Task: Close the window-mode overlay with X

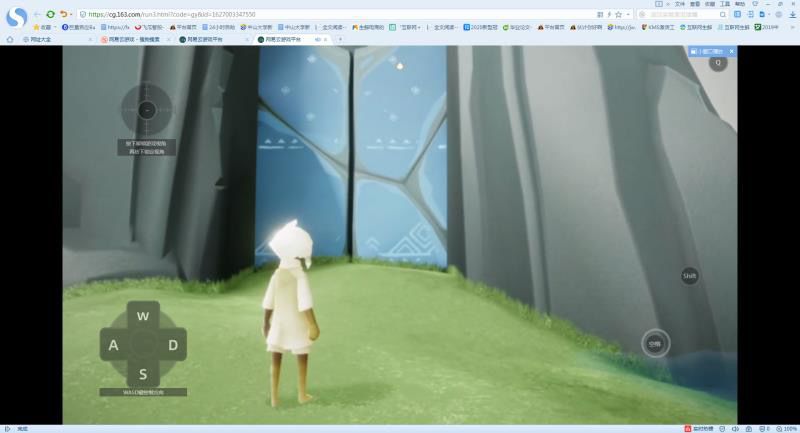Action: (732, 51)
